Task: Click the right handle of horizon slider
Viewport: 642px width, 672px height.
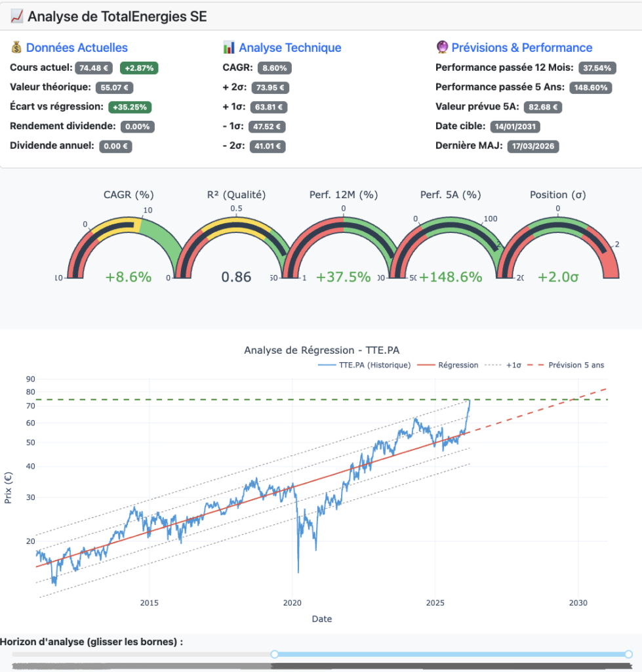Action: pos(628,654)
